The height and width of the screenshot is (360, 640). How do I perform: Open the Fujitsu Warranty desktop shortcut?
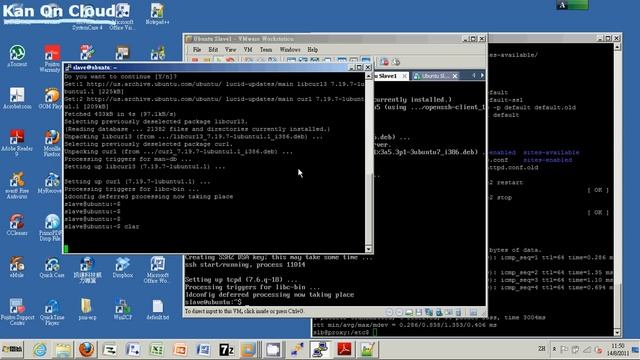tap(51, 59)
